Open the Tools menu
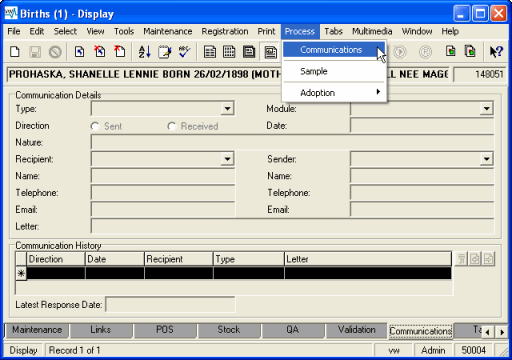The width and height of the screenshot is (512, 360). 124,31
